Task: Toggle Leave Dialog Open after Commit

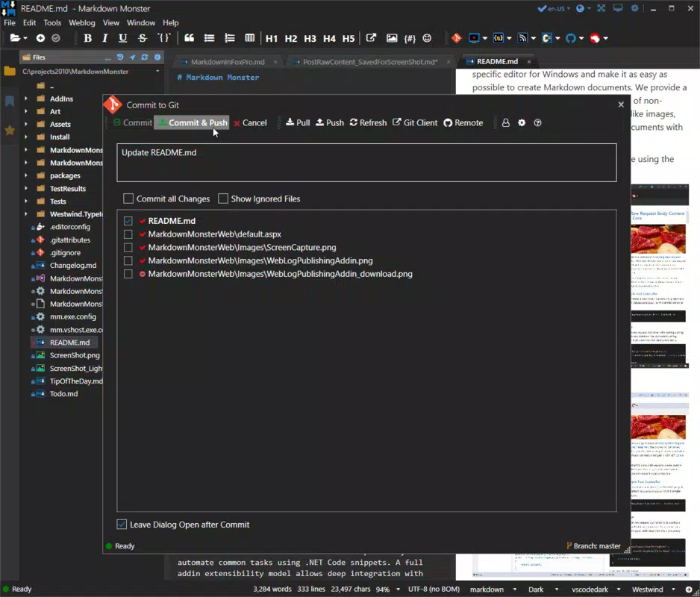Action: click(122, 525)
